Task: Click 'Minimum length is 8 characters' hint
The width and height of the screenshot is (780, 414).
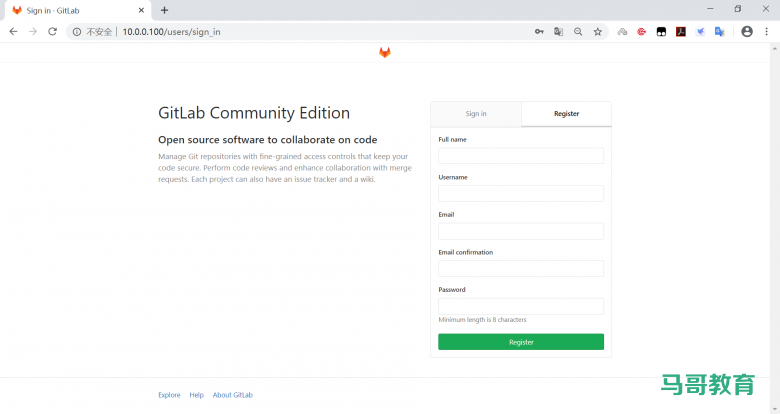Action: pos(482,320)
